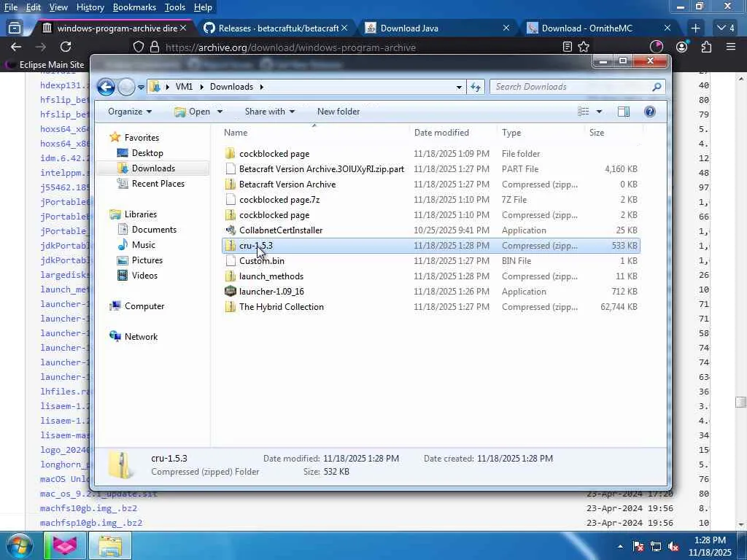Image resolution: width=747 pixels, height=560 pixels.
Task: Toggle Firefox reader view icon
Action: (567, 47)
